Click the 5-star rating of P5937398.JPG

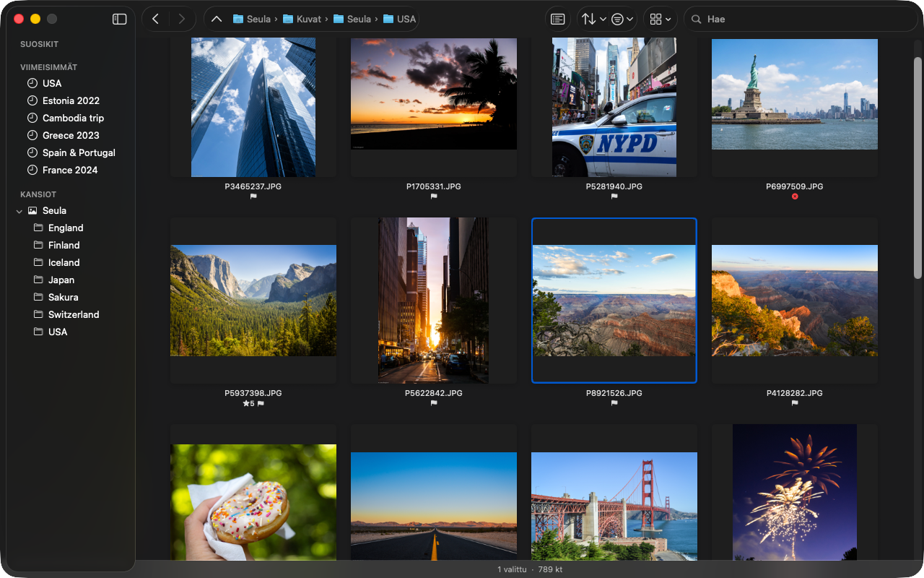click(248, 403)
